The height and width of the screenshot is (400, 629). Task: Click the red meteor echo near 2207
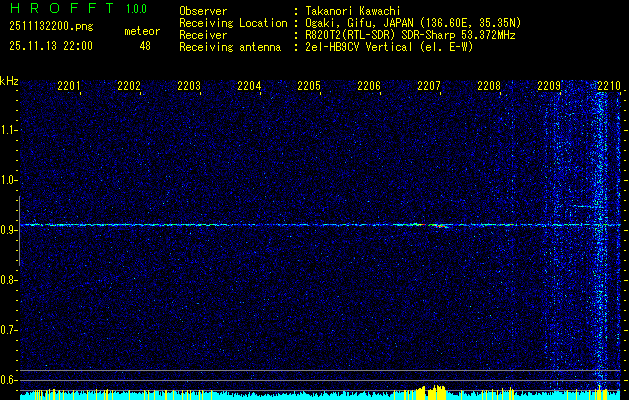(x=440, y=226)
